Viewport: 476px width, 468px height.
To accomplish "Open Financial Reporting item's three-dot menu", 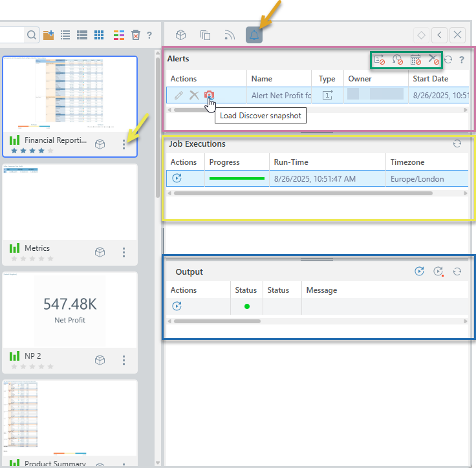I will tap(124, 144).
